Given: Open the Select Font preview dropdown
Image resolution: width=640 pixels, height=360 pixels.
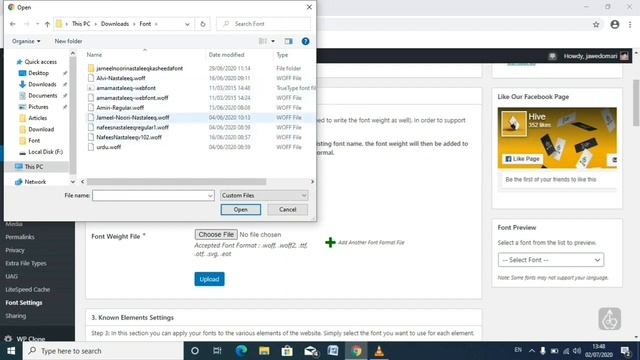Looking at the screenshot, I should coord(551,260).
